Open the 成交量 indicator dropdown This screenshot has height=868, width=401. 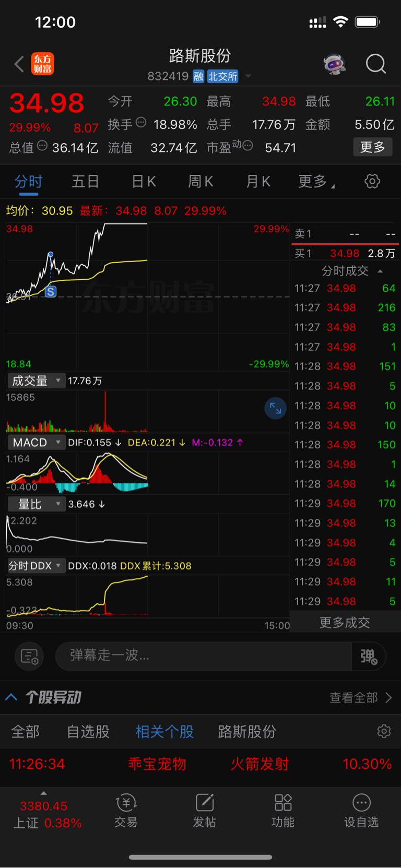[36, 381]
